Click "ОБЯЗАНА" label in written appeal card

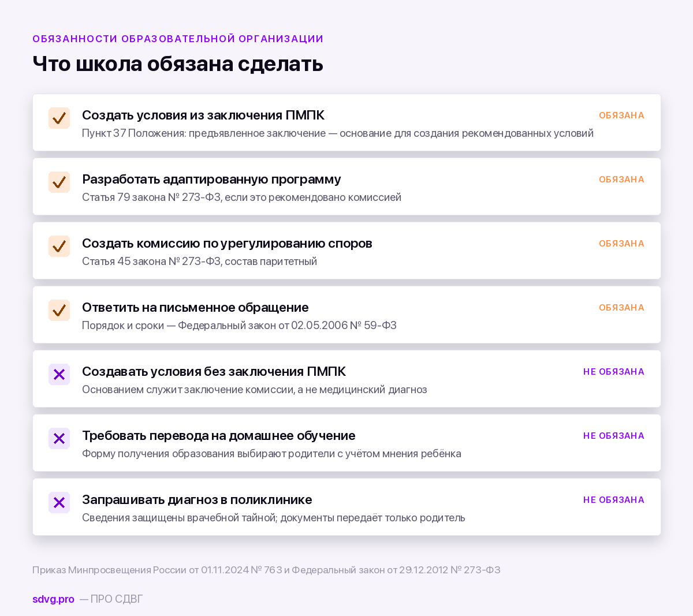[x=621, y=308]
